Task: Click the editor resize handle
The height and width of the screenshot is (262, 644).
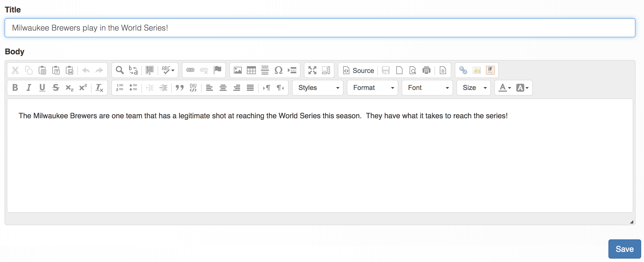Action: tap(631, 222)
